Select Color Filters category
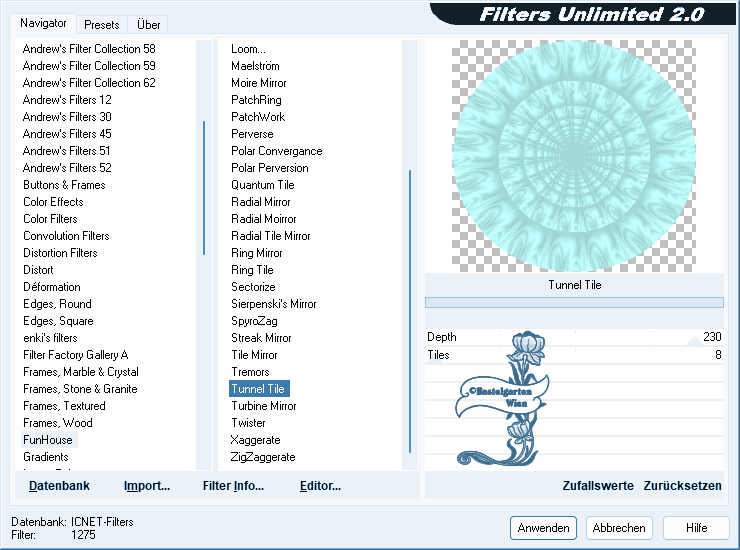This screenshot has height=550, width=740. [50, 219]
